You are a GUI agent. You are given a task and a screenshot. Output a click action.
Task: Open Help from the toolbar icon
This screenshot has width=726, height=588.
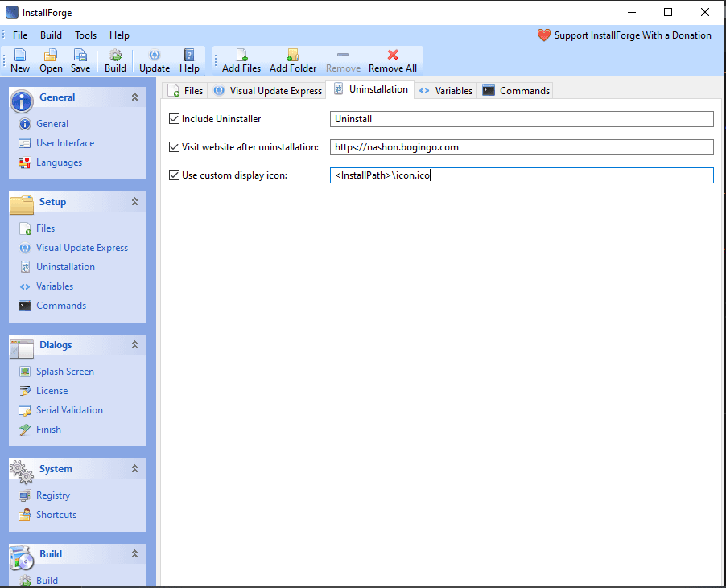(188, 60)
